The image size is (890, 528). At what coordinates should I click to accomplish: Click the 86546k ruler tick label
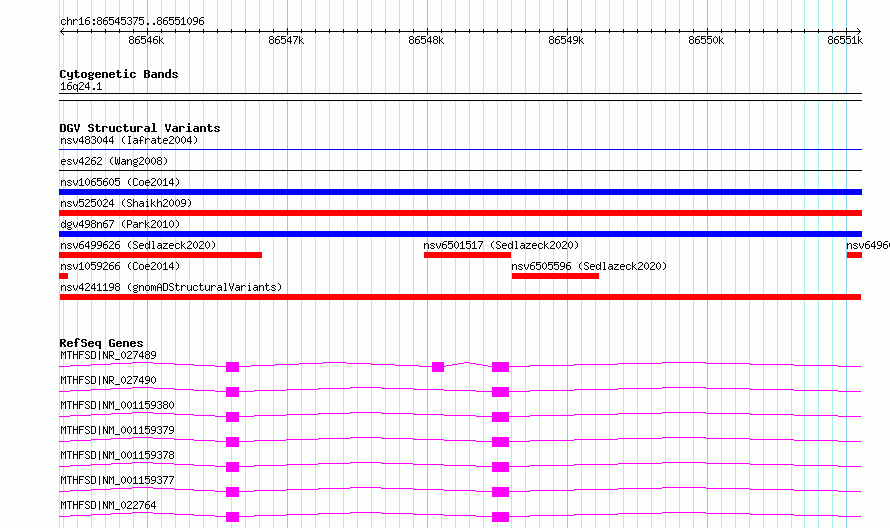tap(146, 40)
